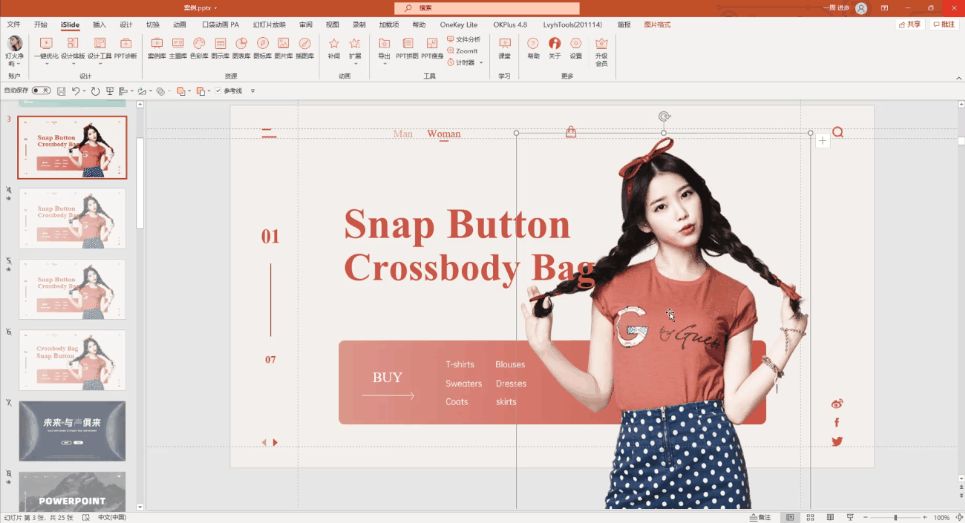
Task: Expand the 设计排版 dropdown
Action: click(73, 63)
